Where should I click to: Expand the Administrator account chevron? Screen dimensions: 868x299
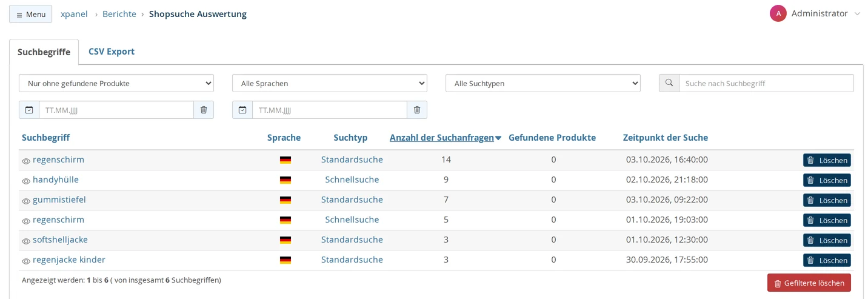857,14
